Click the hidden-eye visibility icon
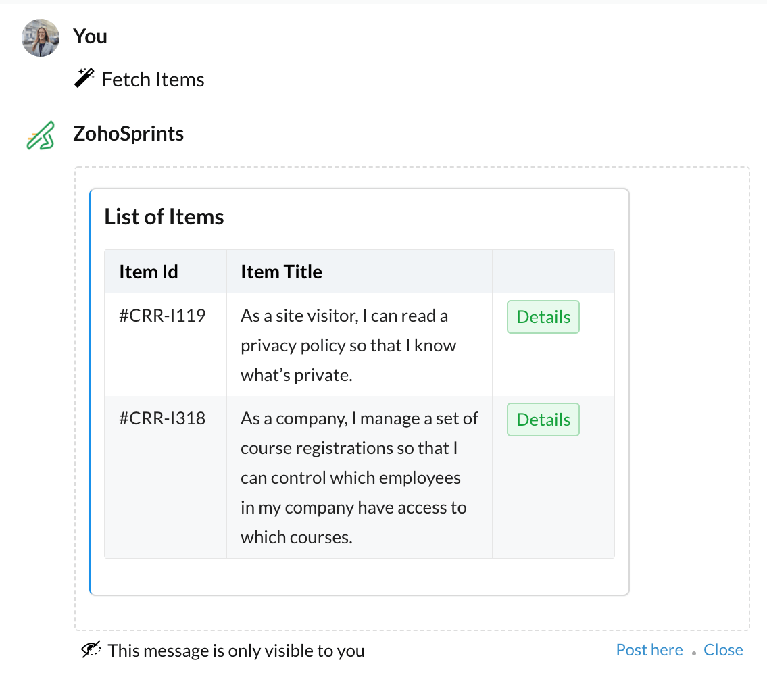 (91, 649)
